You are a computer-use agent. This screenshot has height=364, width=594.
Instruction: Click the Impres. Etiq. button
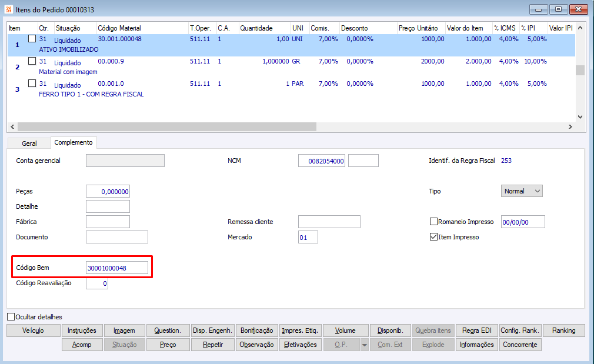point(300,330)
